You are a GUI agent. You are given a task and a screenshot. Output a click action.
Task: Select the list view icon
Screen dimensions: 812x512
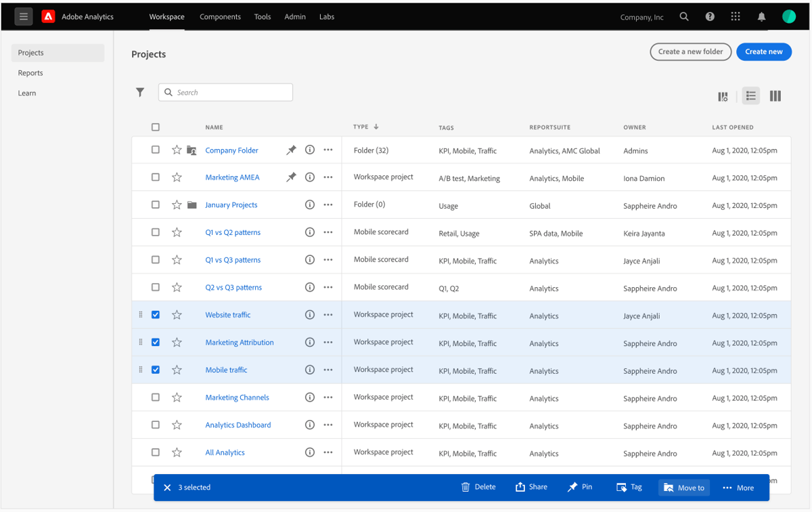pyautogui.click(x=750, y=95)
